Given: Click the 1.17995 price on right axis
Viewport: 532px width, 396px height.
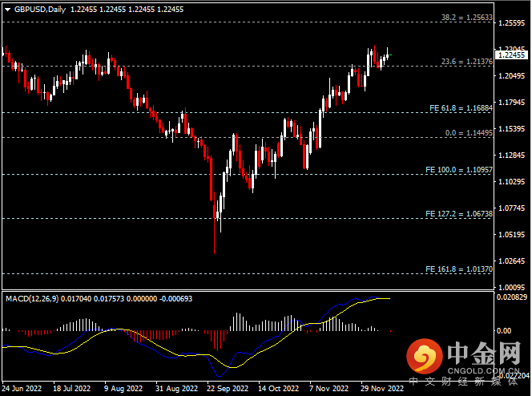Looking at the screenshot, I should [x=511, y=102].
